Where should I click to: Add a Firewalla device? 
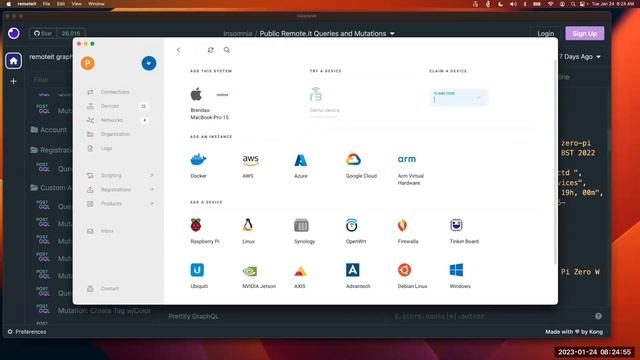(407, 231)
